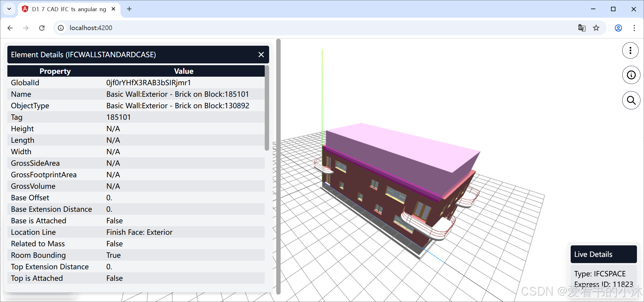This screenshot has height=302, width=644.
Task: Click the Height property row label
Action: tap(22, 129)
